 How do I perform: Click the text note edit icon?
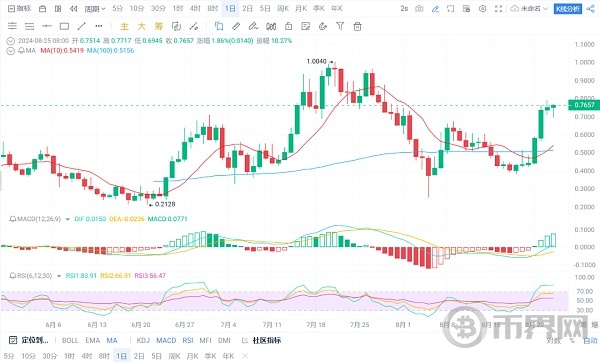coord(305,26)
